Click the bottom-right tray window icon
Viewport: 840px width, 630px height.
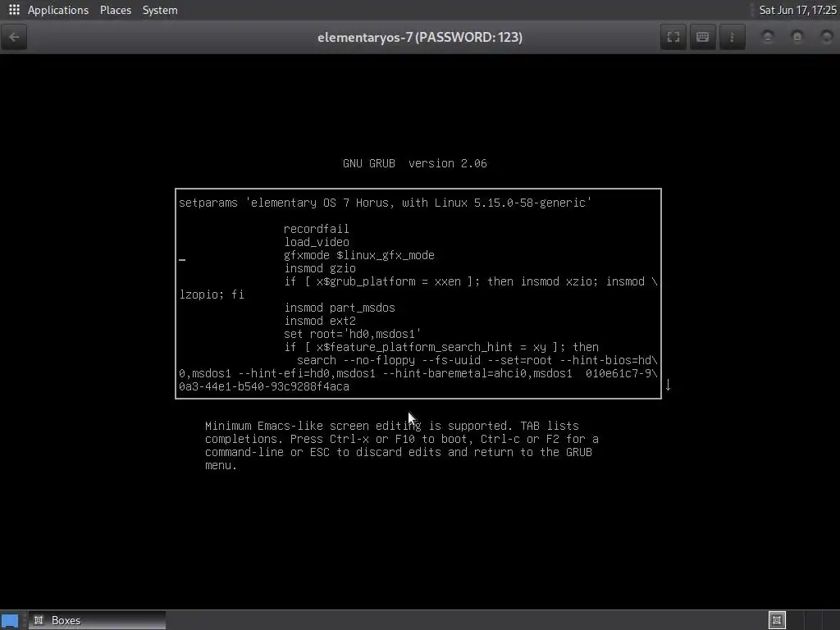tap(777, 620)
